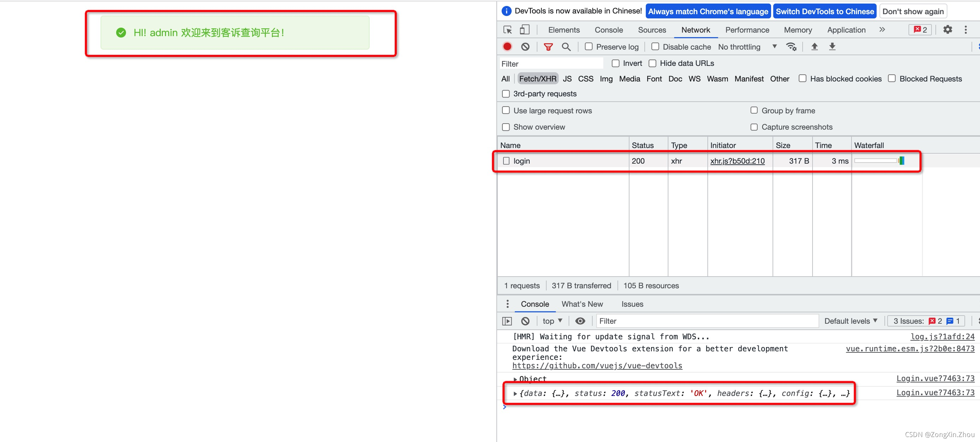Click Don't show again button
980x442 pixels.
(913, 11)
